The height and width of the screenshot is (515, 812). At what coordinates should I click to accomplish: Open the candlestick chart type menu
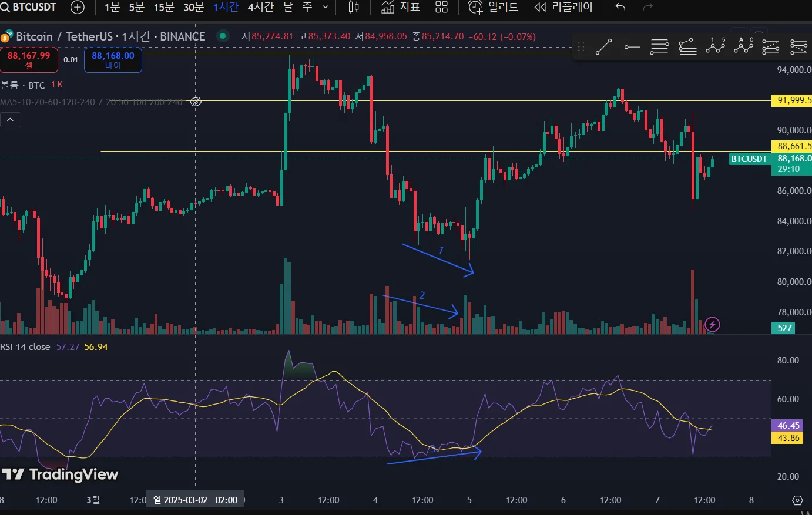[x=354, y=7]
